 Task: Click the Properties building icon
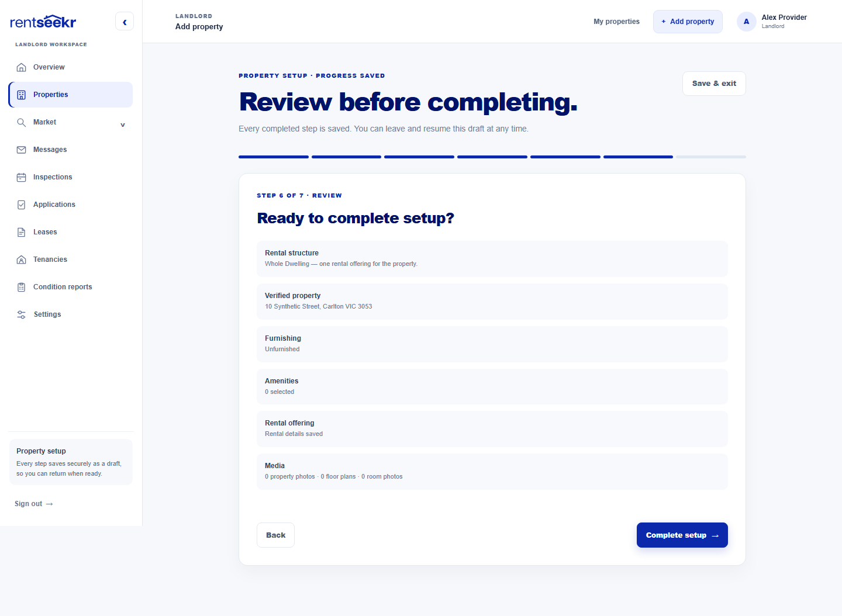point(22,95)
